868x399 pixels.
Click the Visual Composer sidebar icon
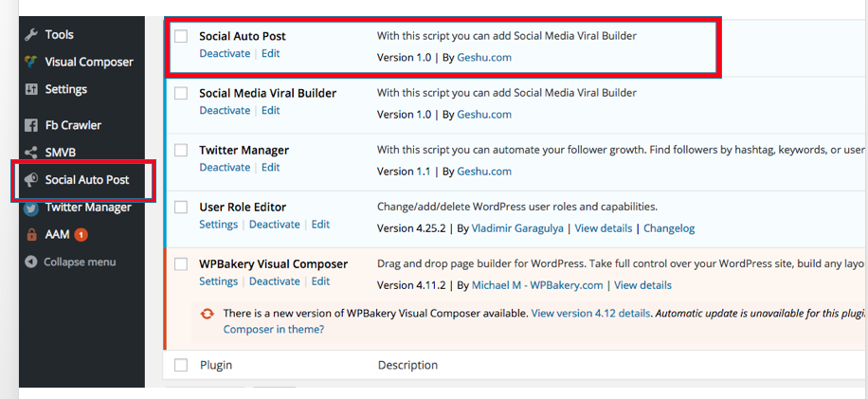coord(31,63)
